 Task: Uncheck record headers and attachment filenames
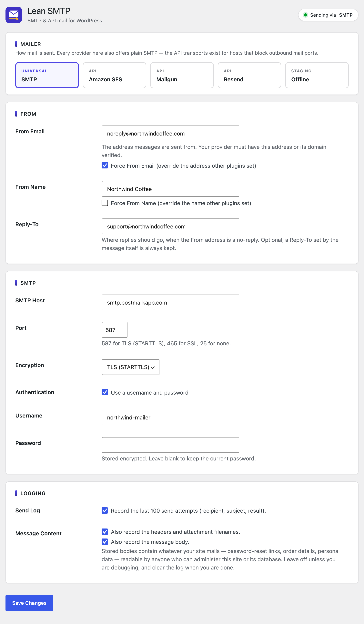coord(105,532)
